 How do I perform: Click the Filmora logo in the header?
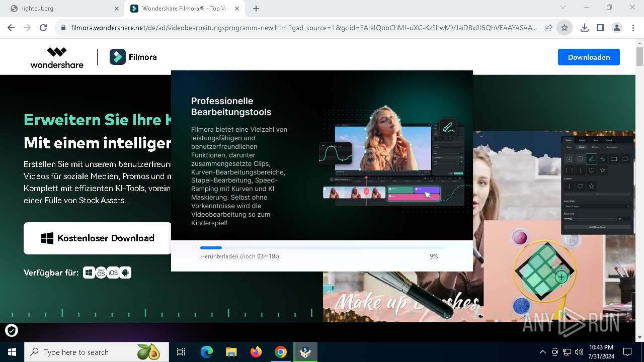(133, 57)
